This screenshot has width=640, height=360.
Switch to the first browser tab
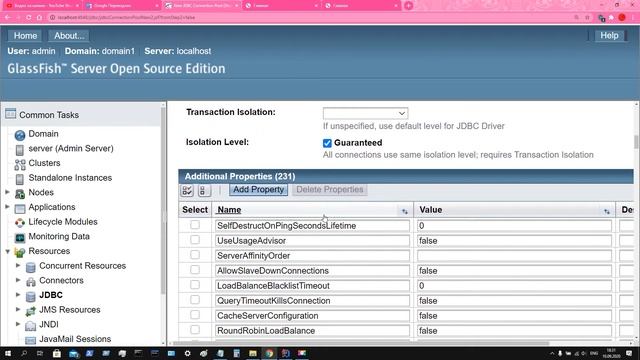(41, 6)
